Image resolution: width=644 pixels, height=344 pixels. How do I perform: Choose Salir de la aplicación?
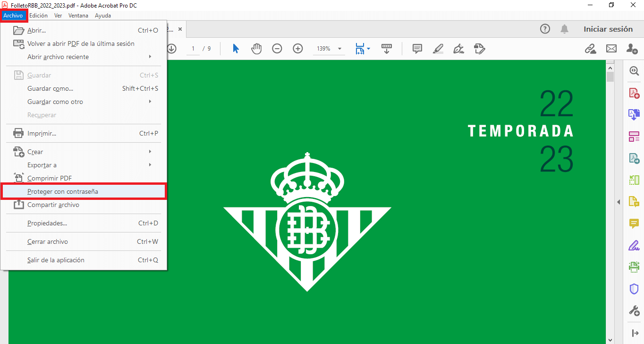[83, 260]
